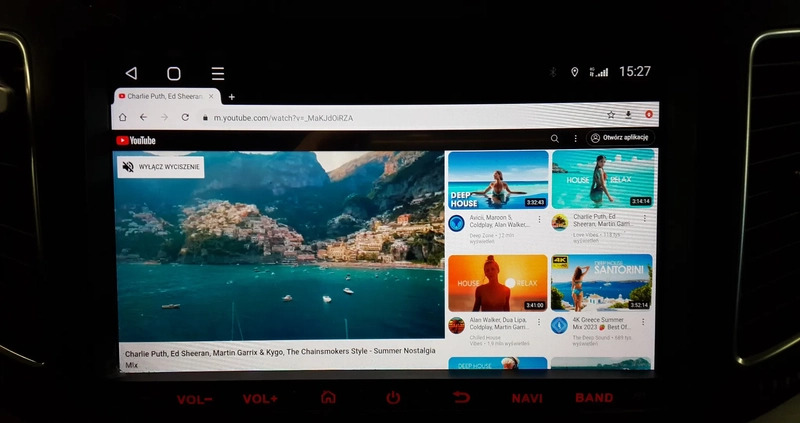Tap the Android home square icon
Viewport: 800px width, 423px height.
click(174, 73)
